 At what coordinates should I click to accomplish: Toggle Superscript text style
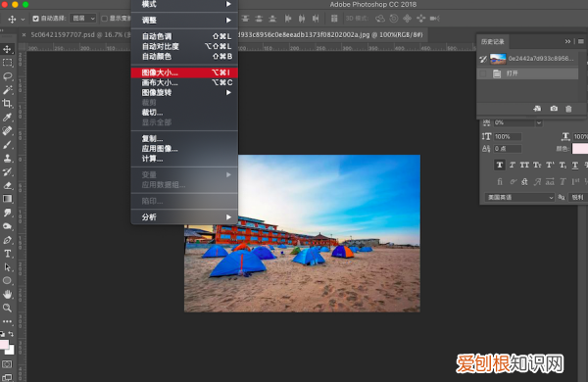pyautogui.click(x=550, y=165)
